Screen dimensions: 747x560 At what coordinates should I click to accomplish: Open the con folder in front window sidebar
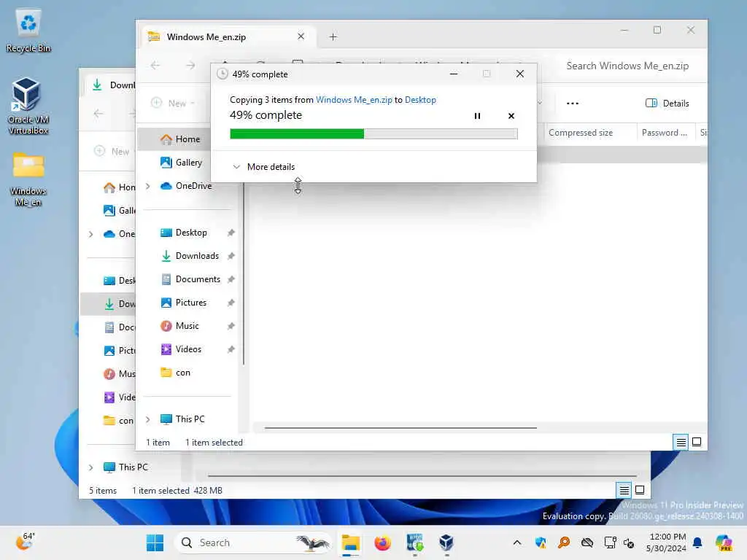[x=175, y=373]
